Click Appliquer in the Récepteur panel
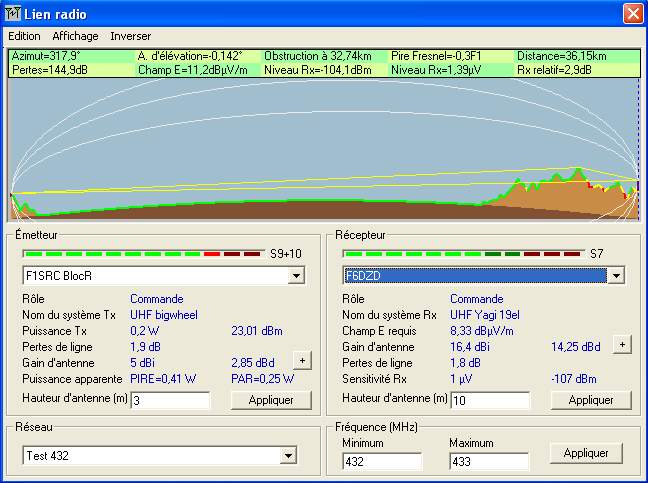The height and width of the screenshot is (483, 648). 591,400
